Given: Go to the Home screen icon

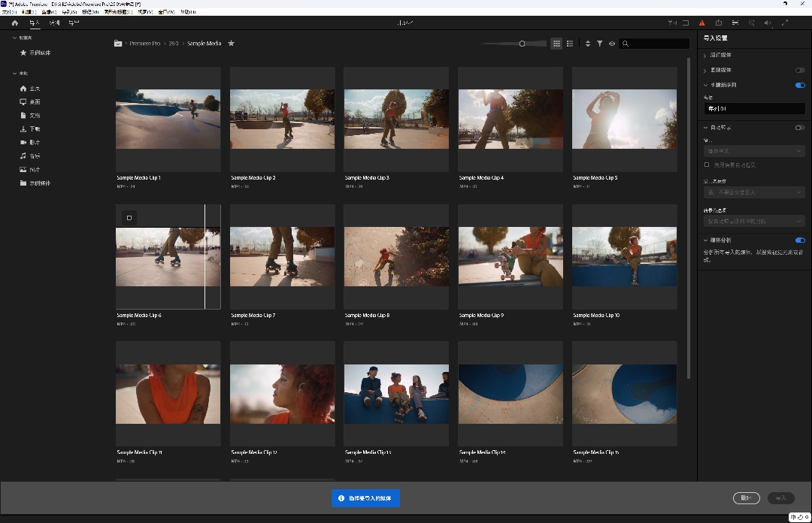Looking at the screenshot, I should click(14, 23).
